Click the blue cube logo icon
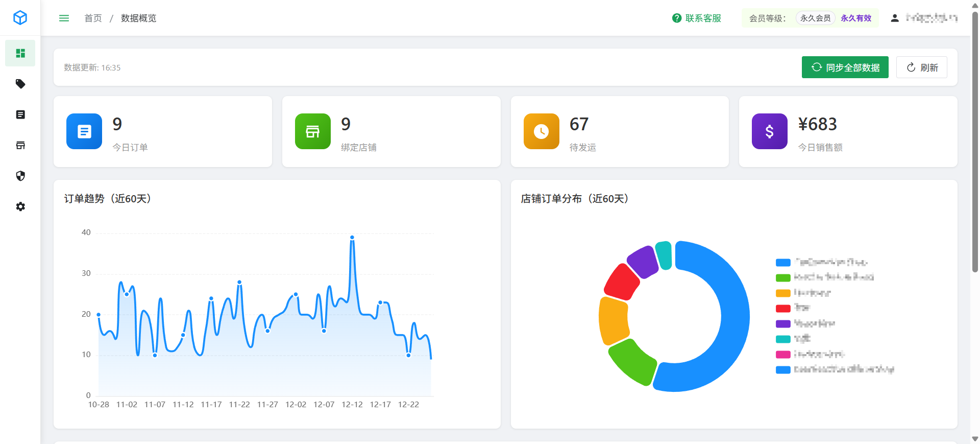The width and height of the screenshot is (980, 444). click(x=20, y=18)
